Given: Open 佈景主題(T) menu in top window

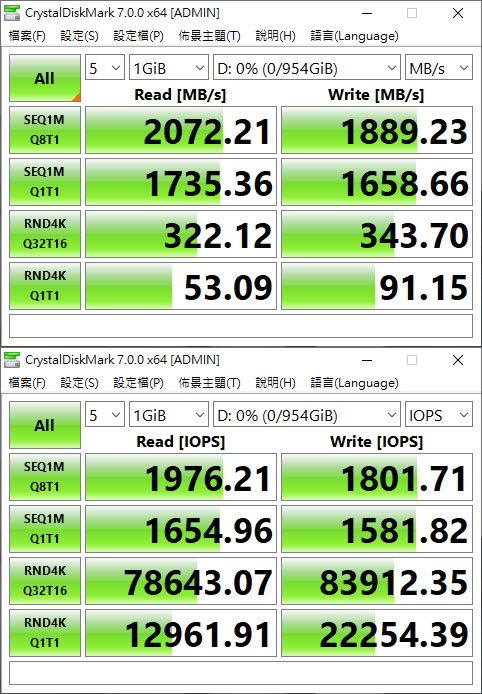Looking at the screenshot, I should coord(209,36).
